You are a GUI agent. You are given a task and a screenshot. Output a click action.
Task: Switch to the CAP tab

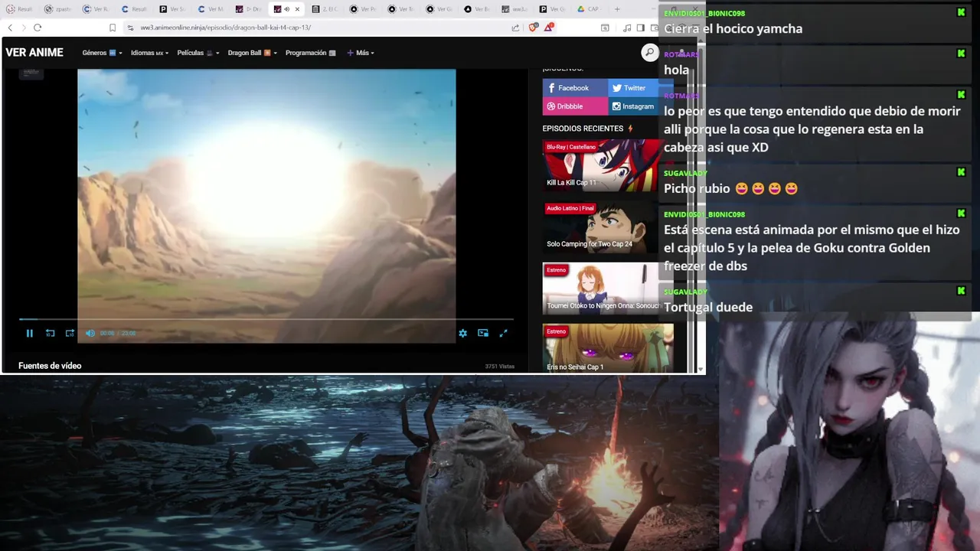pyautogui.click(x=588, y=9)
